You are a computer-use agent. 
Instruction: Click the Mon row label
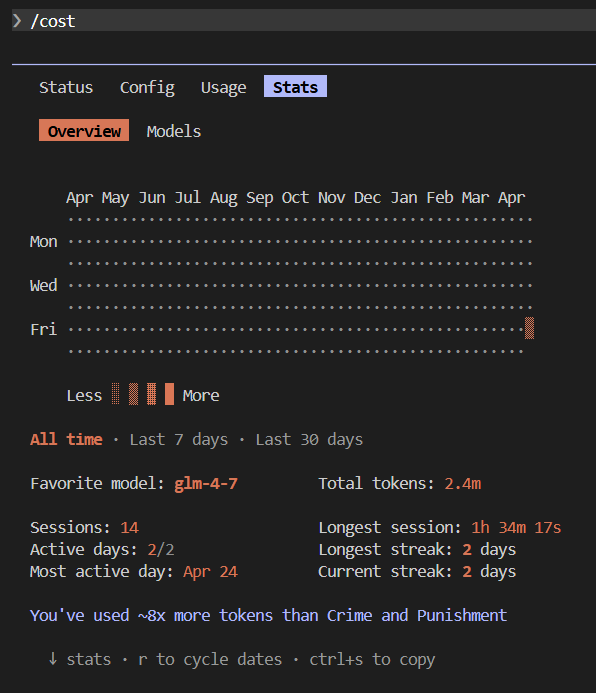click(44, 241)
